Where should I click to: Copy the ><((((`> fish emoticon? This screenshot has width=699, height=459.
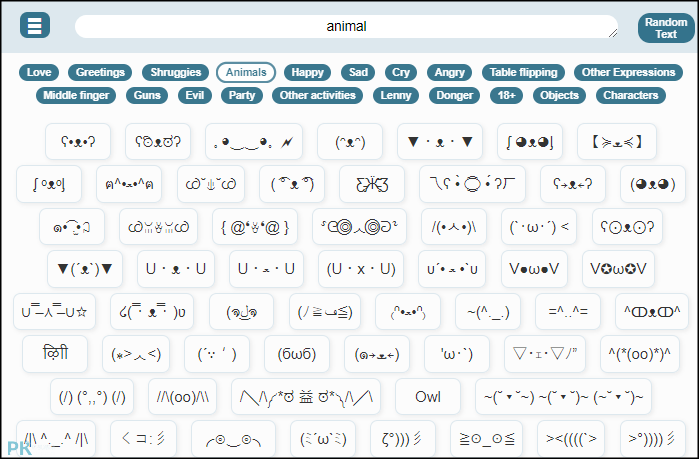coord(571,439)
